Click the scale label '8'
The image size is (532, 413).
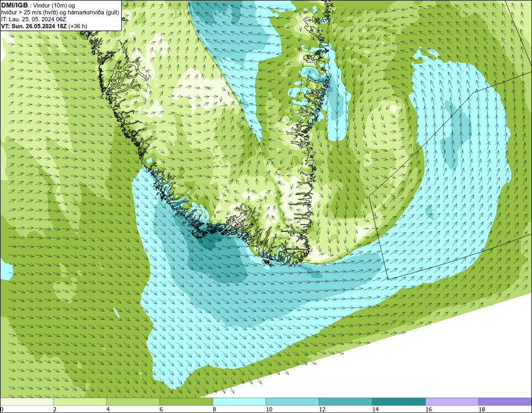214,410
